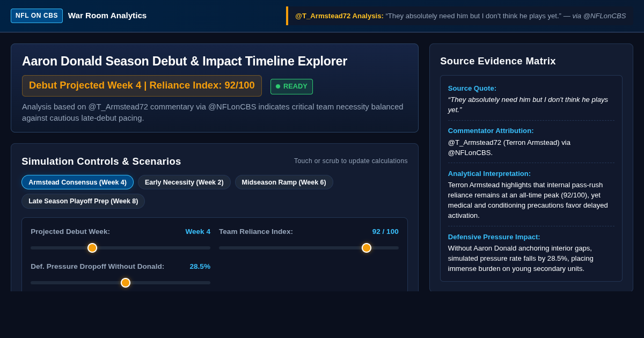Click the Aaron Donald Season Debut heading
The height and width of the screenshot is (338, 644).
(x=185, y=61)
